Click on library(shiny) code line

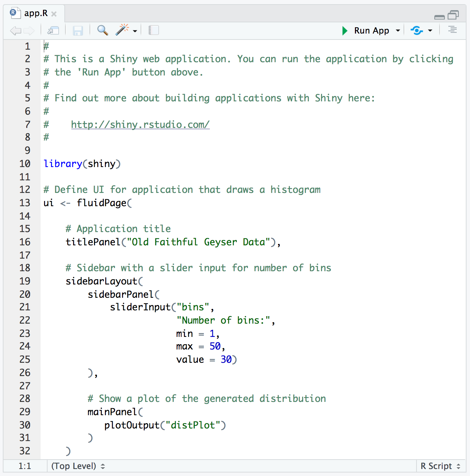pos(82,164)
